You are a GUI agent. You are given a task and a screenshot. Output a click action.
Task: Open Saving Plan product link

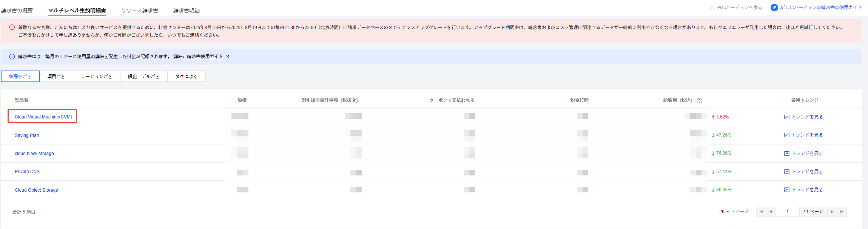(27, 135)
